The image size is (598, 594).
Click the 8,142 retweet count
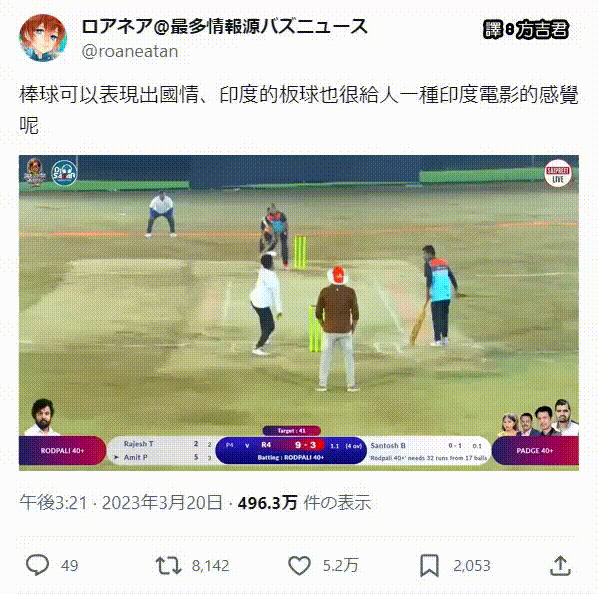click(x=211, y=565)
